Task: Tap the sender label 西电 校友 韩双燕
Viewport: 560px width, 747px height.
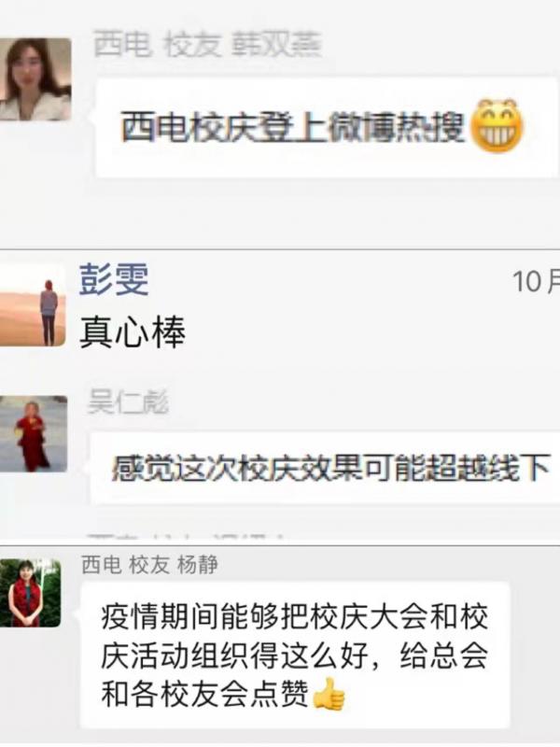Action: pyautogui.click(x=207, y=44)
